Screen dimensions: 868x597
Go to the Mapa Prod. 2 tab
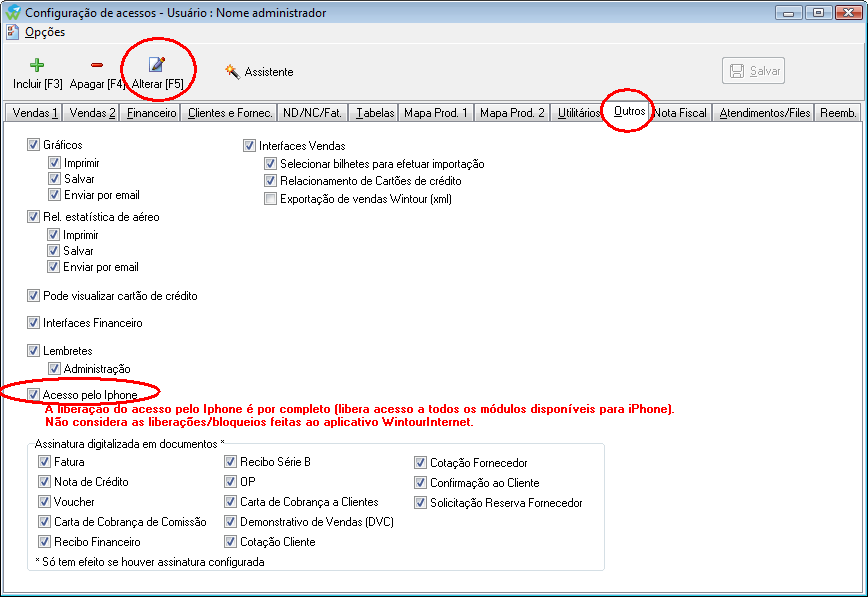[512, 113]
